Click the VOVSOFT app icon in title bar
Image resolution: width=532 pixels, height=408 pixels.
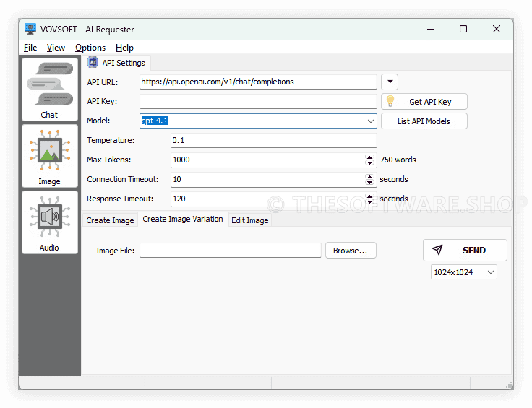click(30, 29)
